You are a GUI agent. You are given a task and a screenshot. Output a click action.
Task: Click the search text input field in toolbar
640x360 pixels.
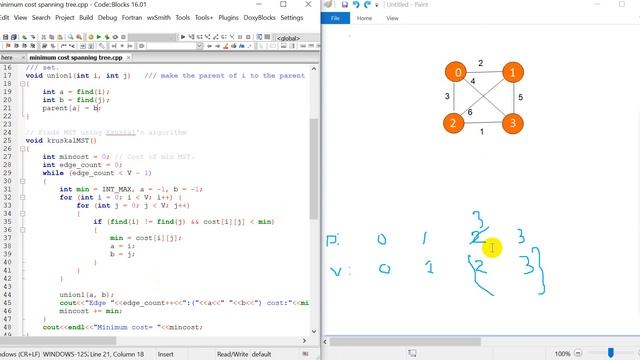tap(171, 46)
